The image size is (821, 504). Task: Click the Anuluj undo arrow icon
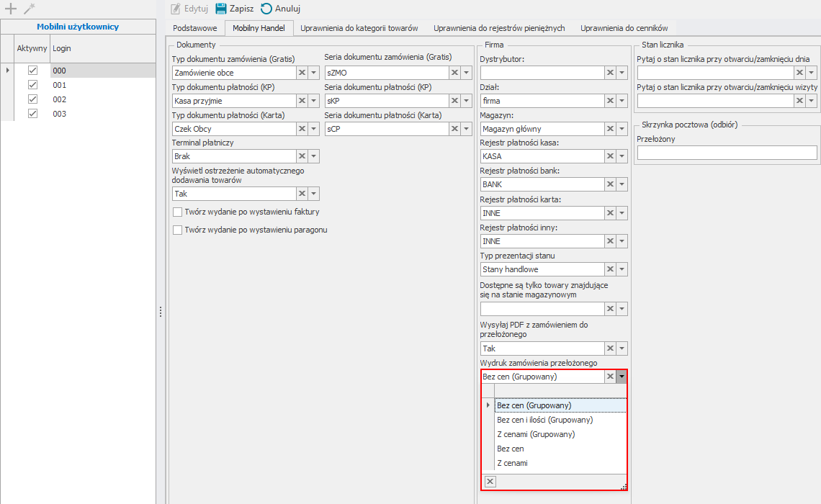point(266,9)
